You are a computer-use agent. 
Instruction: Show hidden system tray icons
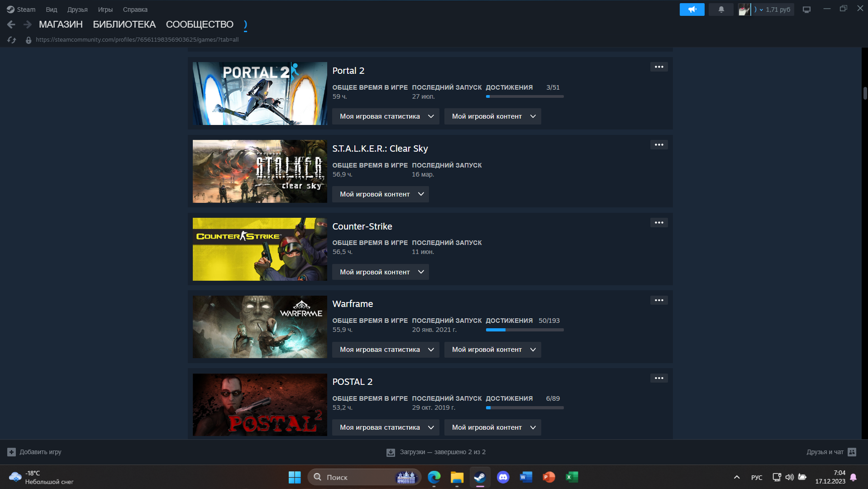click(737, 477)
